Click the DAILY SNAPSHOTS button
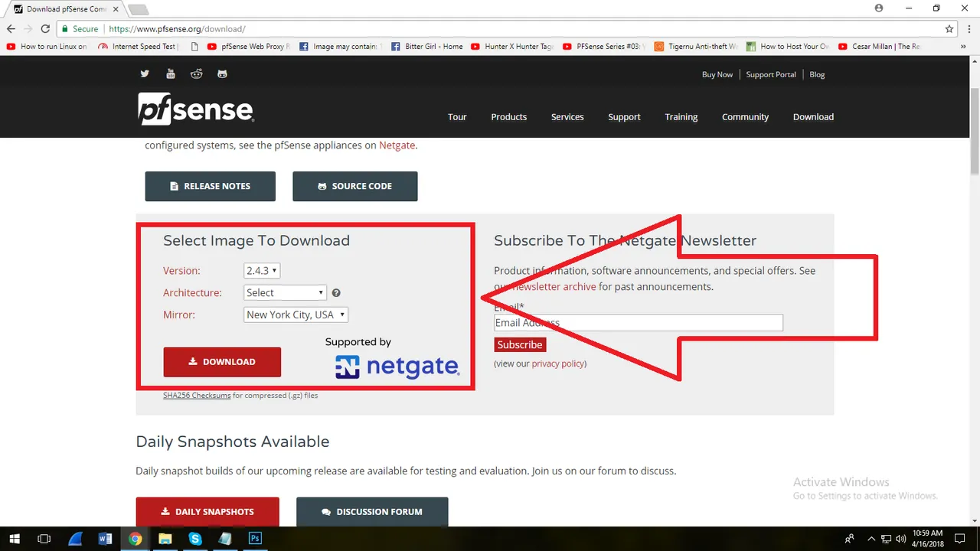 tap(207, 512)
